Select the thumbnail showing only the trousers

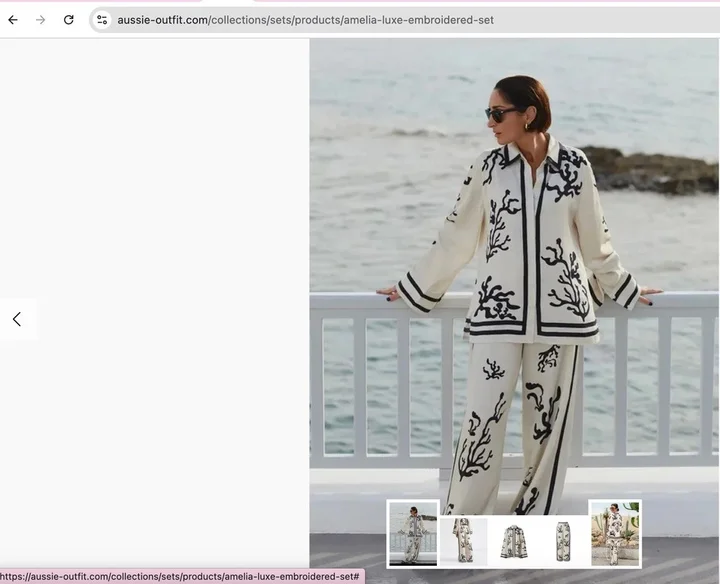pyautogui.click(x=563, y=540)
